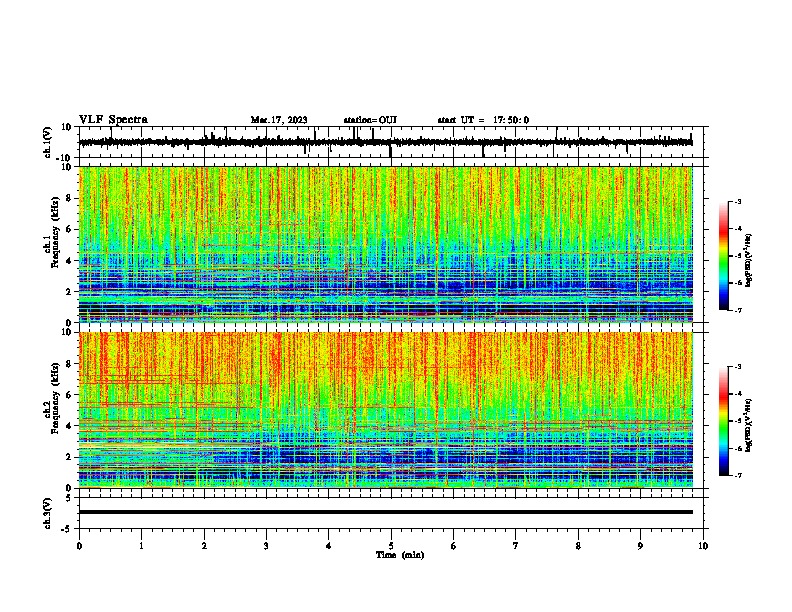Image resolution: width=792 pixels, height=612 pixels.
Task: Click tick label 10 on Time axis
Action: pos(703,546)
